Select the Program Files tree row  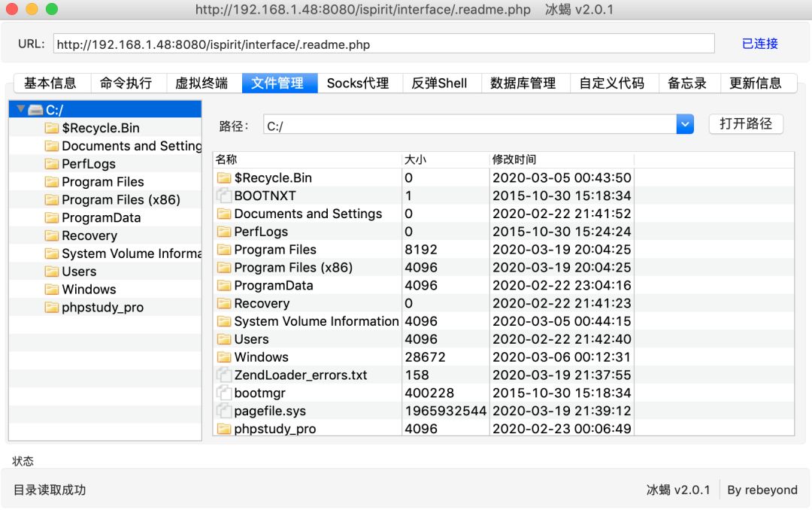pos(106,182)
